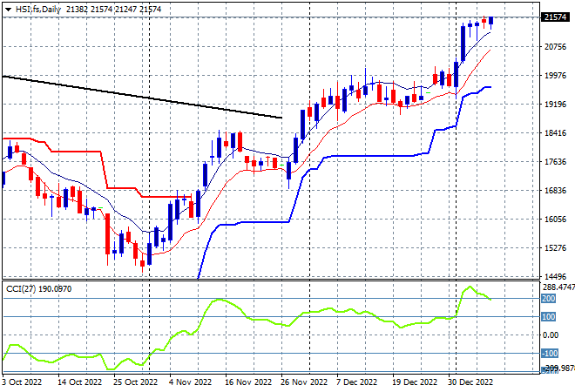Image resolution: width=575 pixels, height=392 pixels.
Task: Select the HSI,fs,Daily chart title text
Action: point(38,10)
